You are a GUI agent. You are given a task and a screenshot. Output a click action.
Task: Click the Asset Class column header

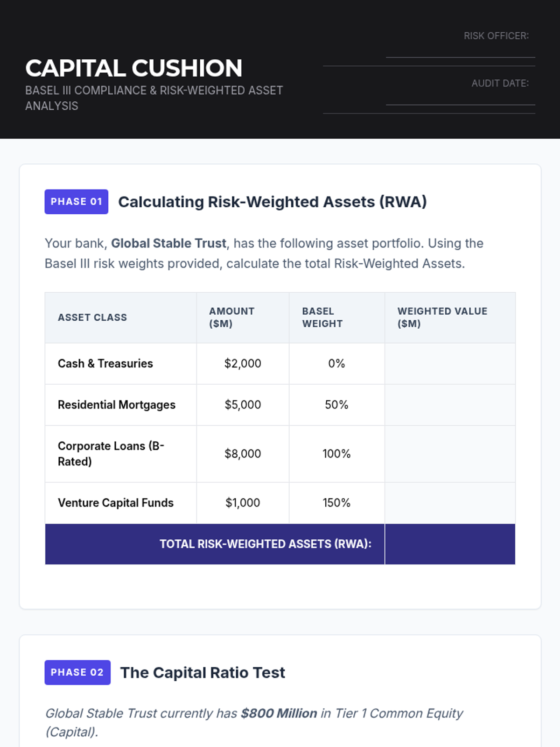click(92, 317)
